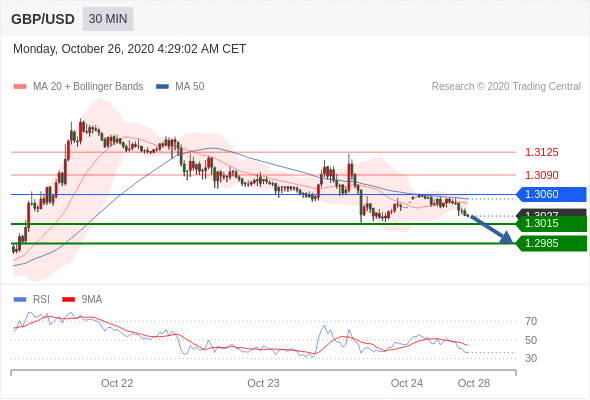Click the blue MA 50 legend swatch
Screen dimensions: 590x400
[x=163, y=87]
